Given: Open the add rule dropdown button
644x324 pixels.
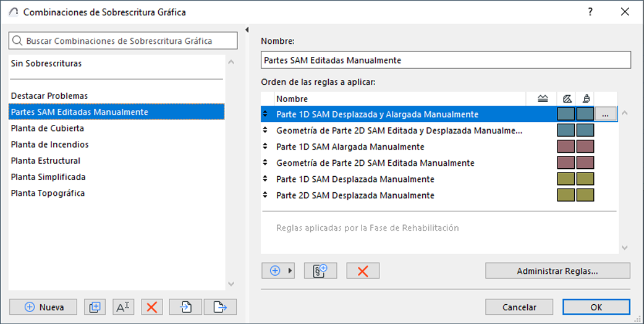Looking at the screenshot, I should (x=278, y=271).
